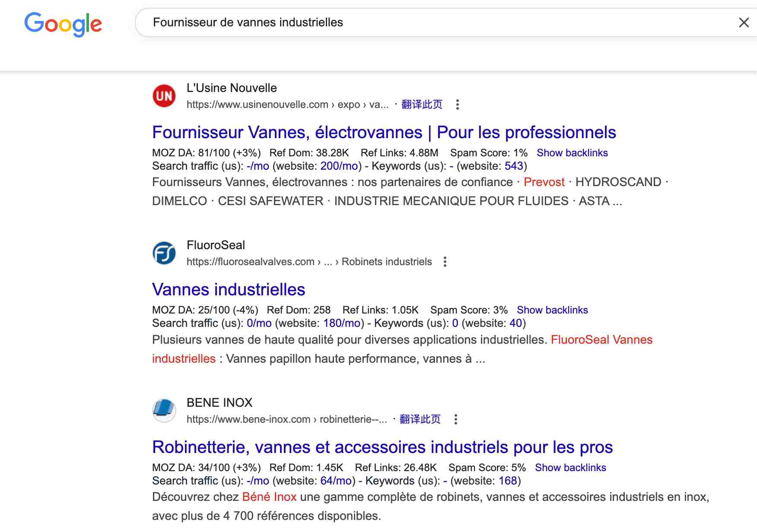757x532 pixels.
Task: Click the 'L'Usine Nouvelle' site name
Action: (x=232, y=88)
